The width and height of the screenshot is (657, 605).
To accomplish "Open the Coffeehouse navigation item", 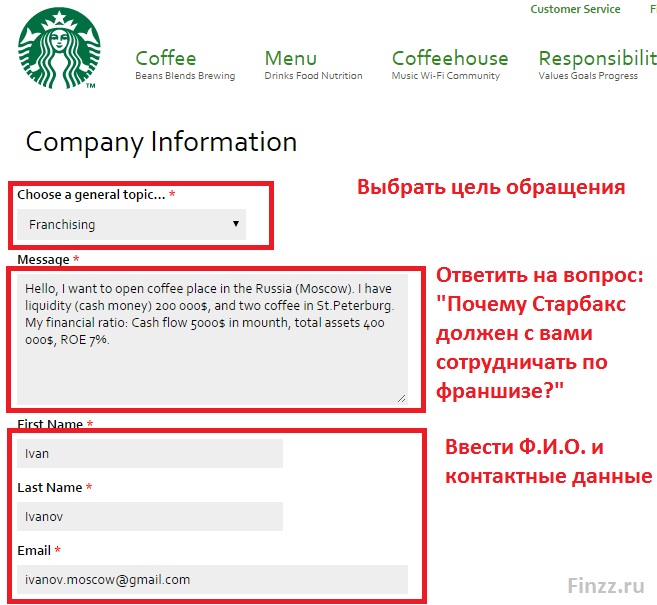I will [x=450, y=58].
